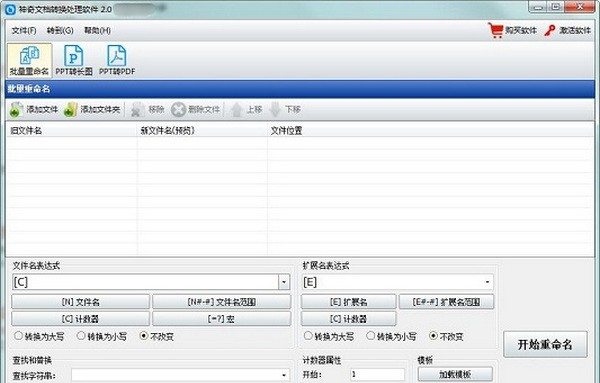Viewport: 600px width, 383px height.
Task: Expand the 扩展名表达式 dropdown arrow
Action: (487, 282)
